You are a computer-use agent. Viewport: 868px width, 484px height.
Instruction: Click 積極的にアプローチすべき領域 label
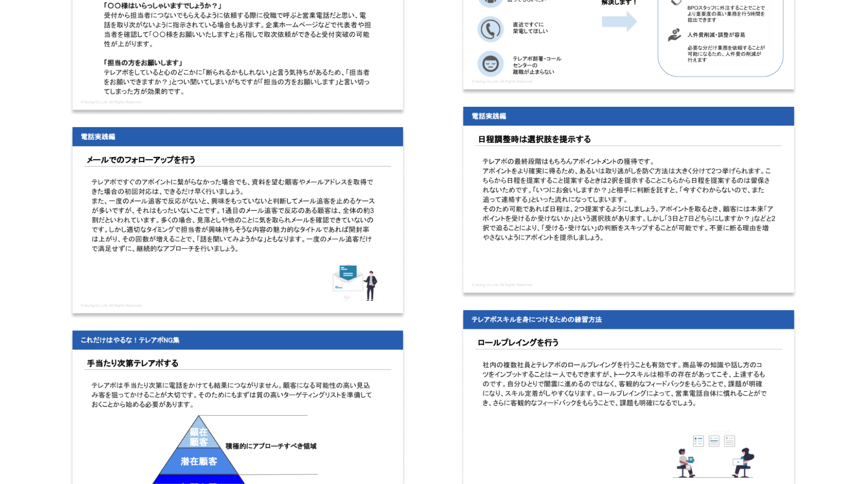(x=271, y=446)
